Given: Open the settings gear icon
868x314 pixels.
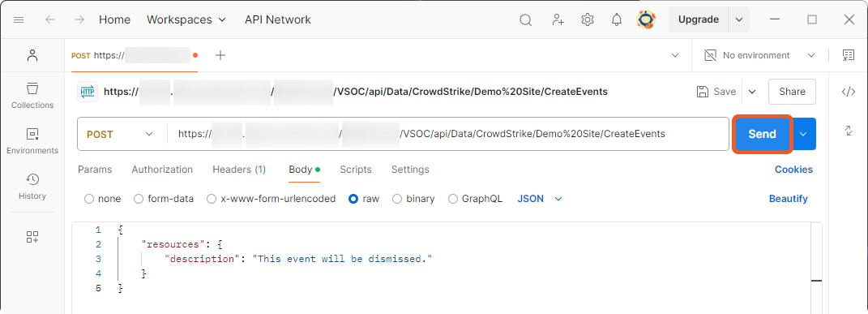Looking at the screenshot, I should 588,20.
